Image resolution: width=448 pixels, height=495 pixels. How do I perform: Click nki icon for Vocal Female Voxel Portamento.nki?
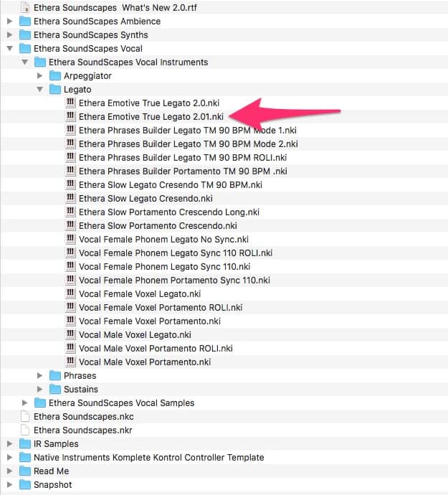70,321
